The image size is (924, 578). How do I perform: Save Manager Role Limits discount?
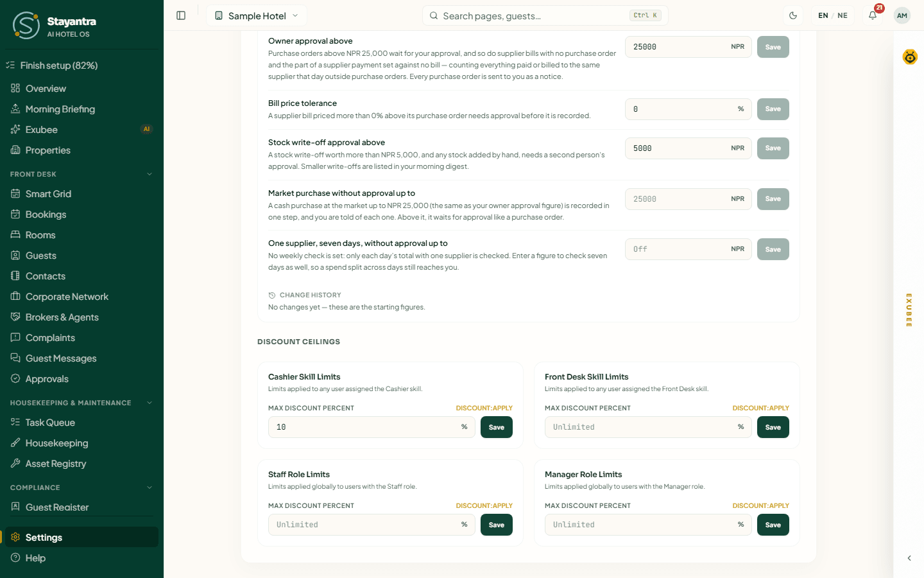click(x=773, y=525)
